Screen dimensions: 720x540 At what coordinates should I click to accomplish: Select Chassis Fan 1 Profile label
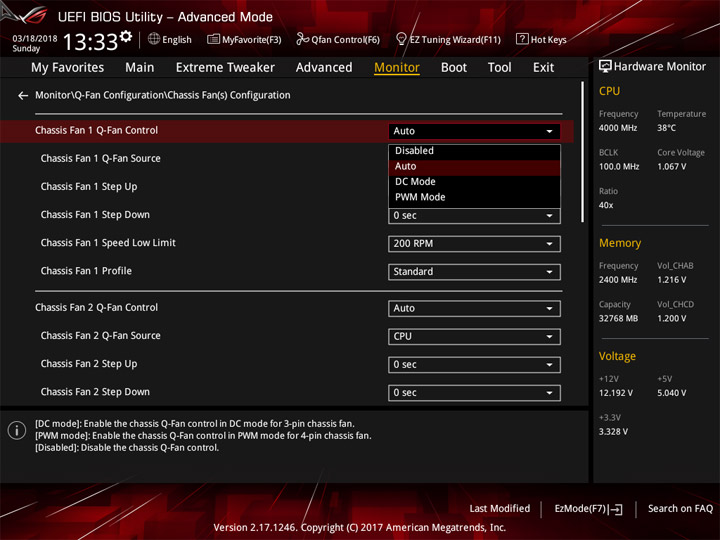(86, 271)
